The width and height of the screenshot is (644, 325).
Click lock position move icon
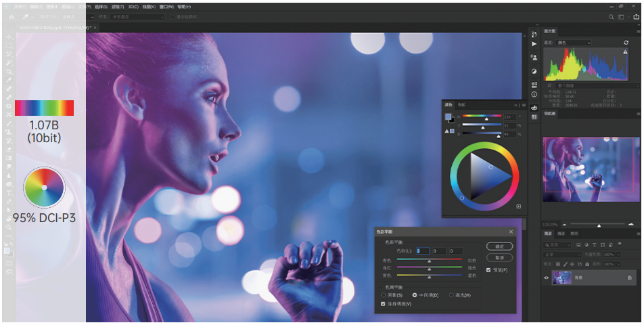click(x=573, y=264)
